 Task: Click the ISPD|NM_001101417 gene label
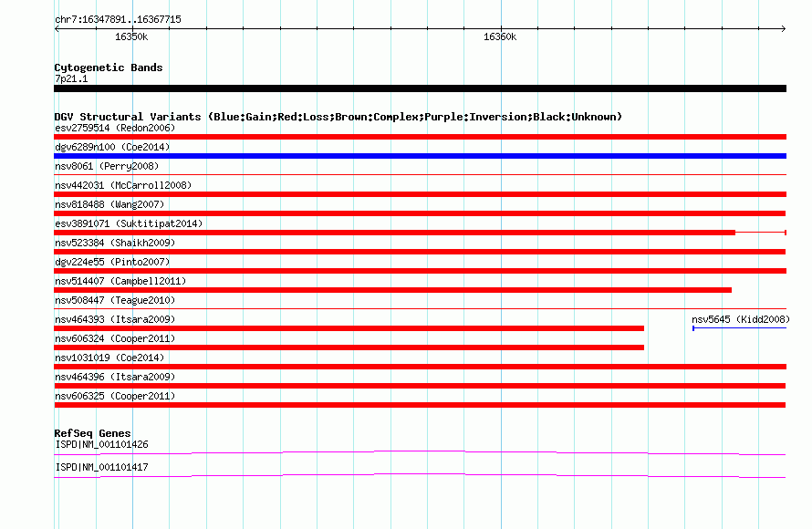click(x=101, y=467)
